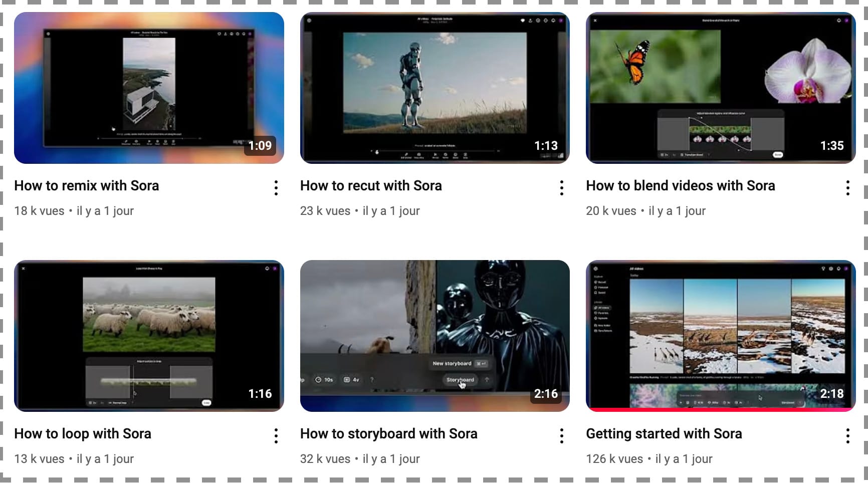Open the black glossy figures storyboard thumbnail
868x483 pixels.
[435, 336]
